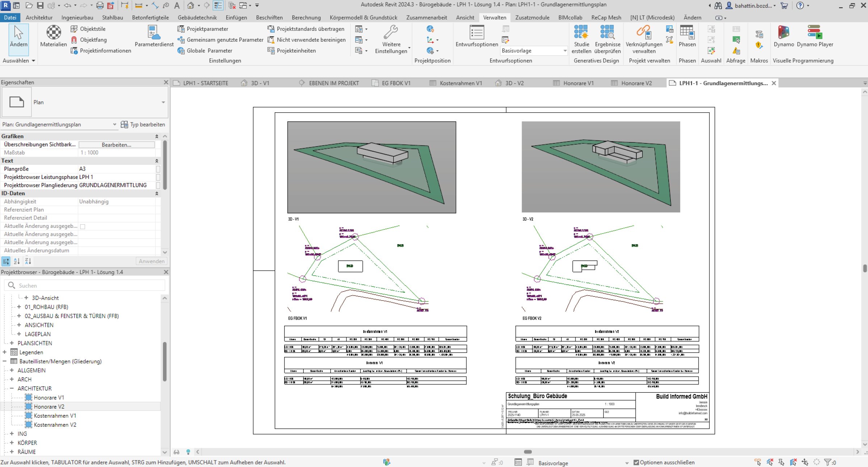
Task: Open Objektfang snap settings
Action: 89,40
